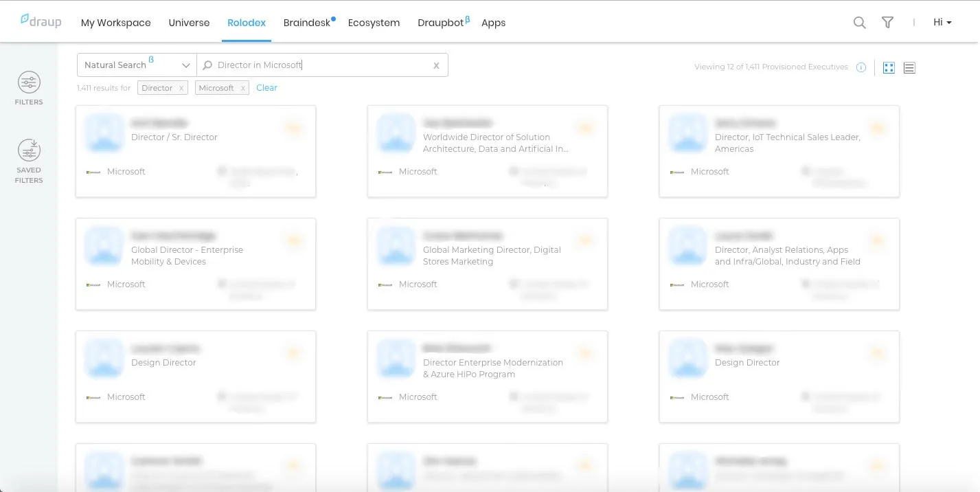Go to My Workspace tab

click(115, 23)
